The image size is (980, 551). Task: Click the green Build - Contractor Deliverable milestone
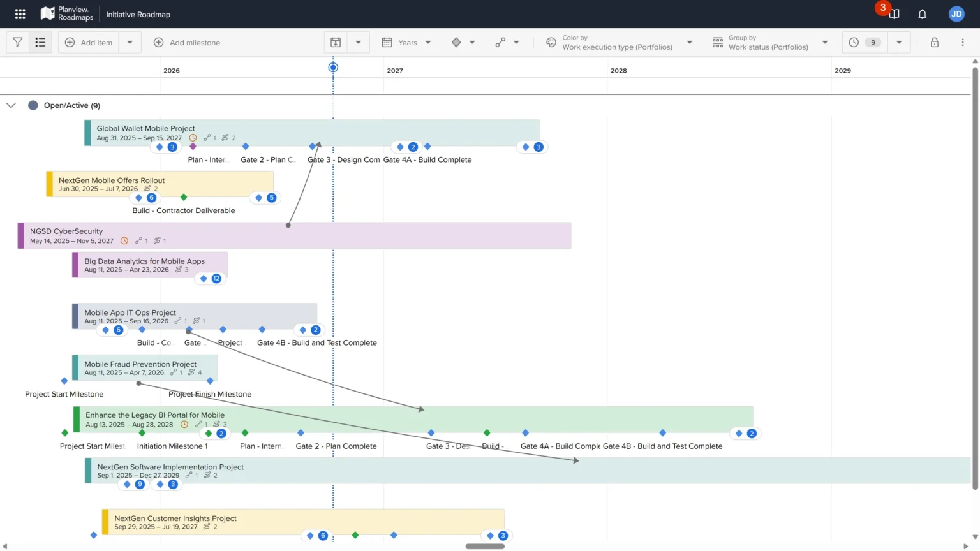pyautogui.click(x=184, y=197)
